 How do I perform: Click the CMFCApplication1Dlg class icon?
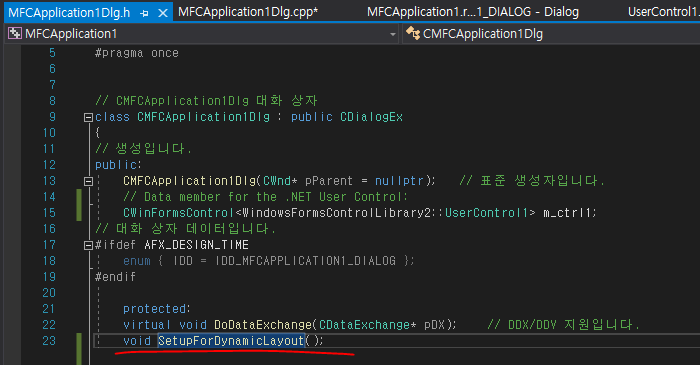[413, 33]
